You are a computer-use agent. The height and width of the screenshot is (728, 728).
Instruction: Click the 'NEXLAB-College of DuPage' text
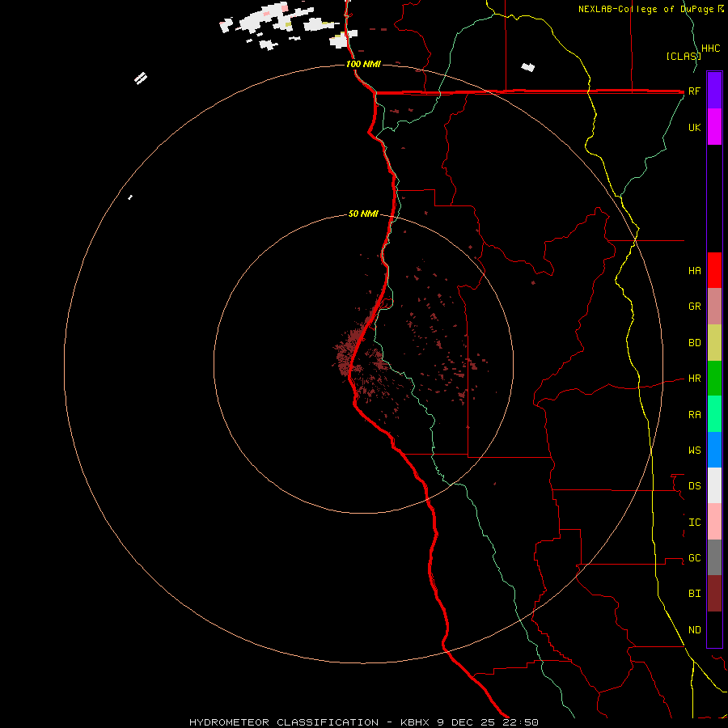pyautogui.click(x=646, y=9)
